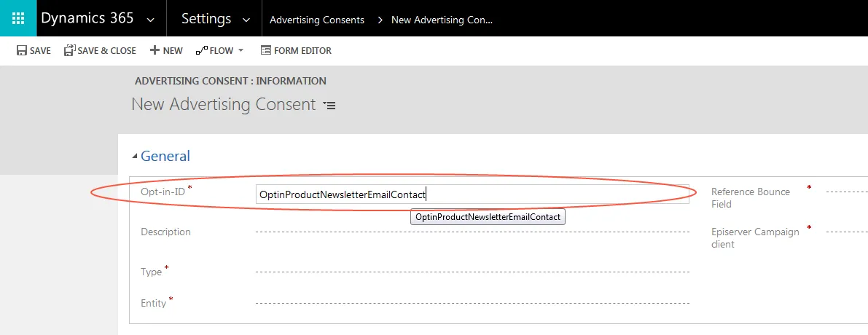Click the Description field value area

pyautogui.click(x=472, y=232)
